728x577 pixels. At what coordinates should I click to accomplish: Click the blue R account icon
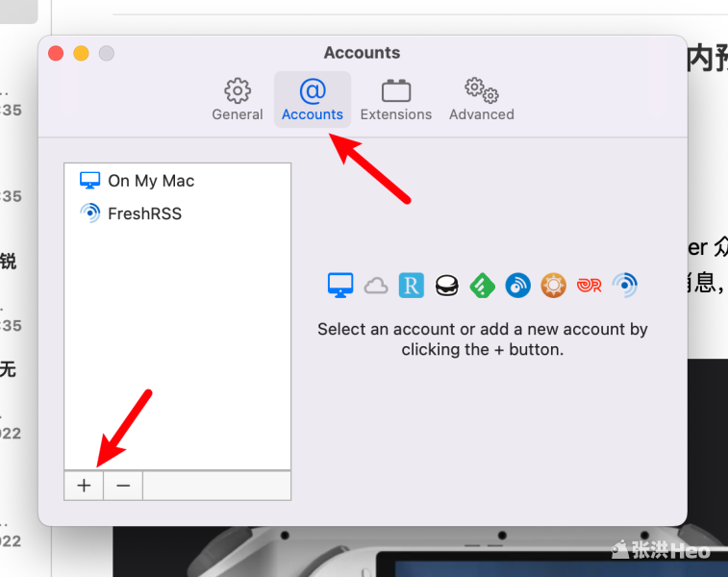click(x=412, y=285)
